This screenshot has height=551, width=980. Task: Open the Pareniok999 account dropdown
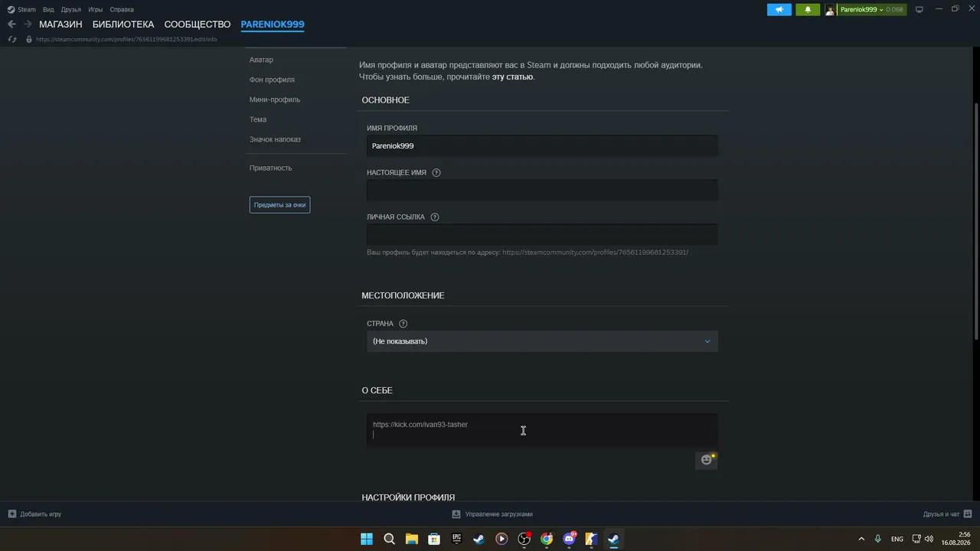click(861, 10)
